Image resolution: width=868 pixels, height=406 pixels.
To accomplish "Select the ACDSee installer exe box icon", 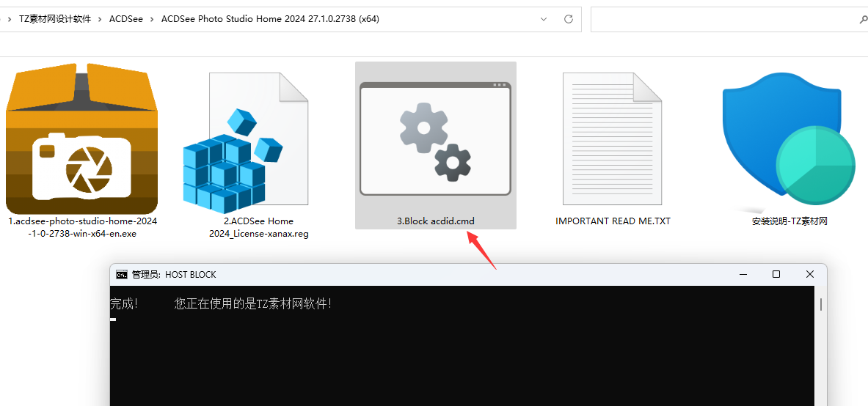I will click(x=81, y=139).
